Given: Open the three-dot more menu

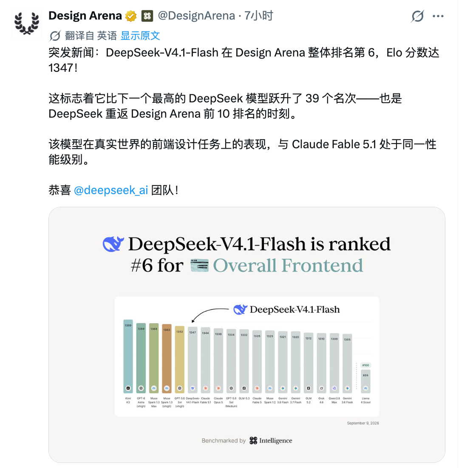Looking at the screenshot, I should coord(438,16).
